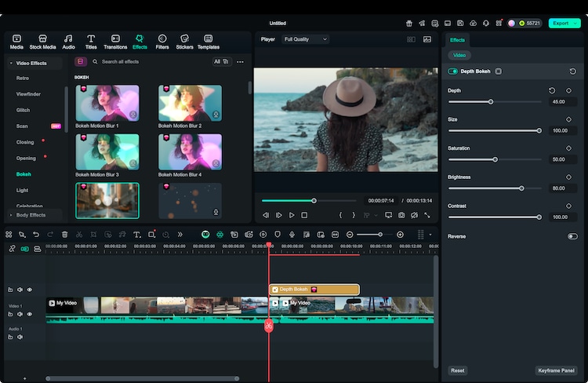Viewport: 588px width, 383px height.
Task: Open the Transitions tab
Action: [x=115, y=42]
